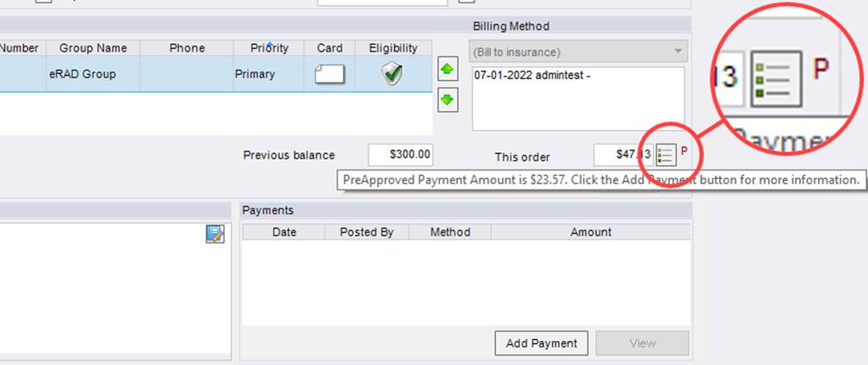Click the View button under Payments
Viewport: 868px width, 365px height.
pyautogui.click(x=642, y=343)
